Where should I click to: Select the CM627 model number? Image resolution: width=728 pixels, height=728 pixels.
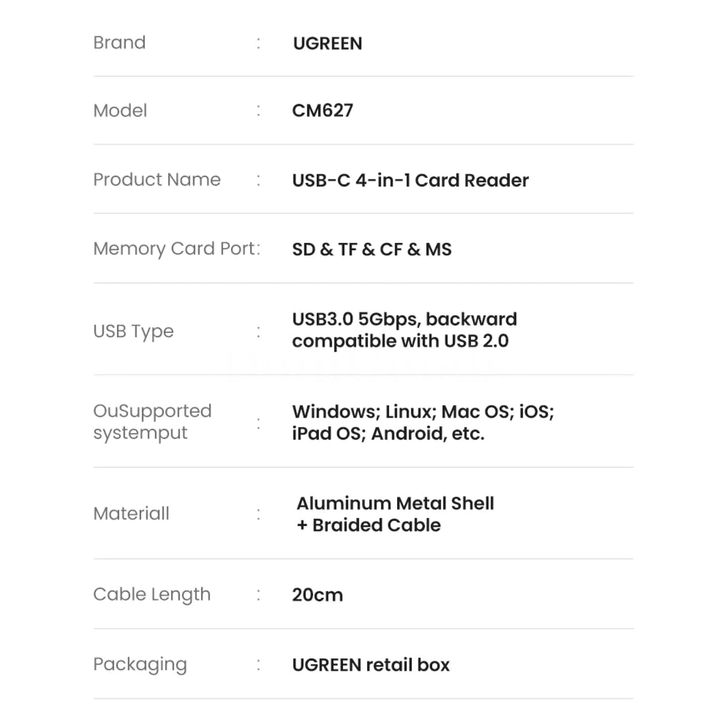pyautogui.click(x=322, y=111)
